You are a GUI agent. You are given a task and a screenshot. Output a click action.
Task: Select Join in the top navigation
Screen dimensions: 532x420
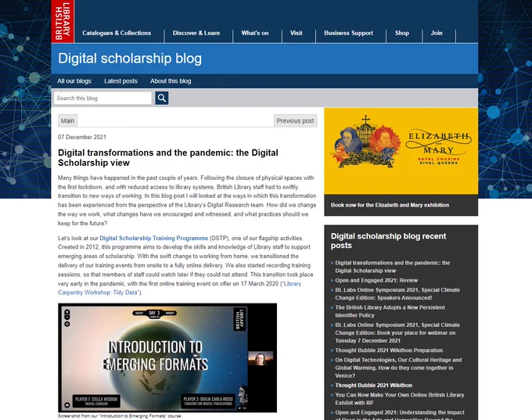click(437, 34)
